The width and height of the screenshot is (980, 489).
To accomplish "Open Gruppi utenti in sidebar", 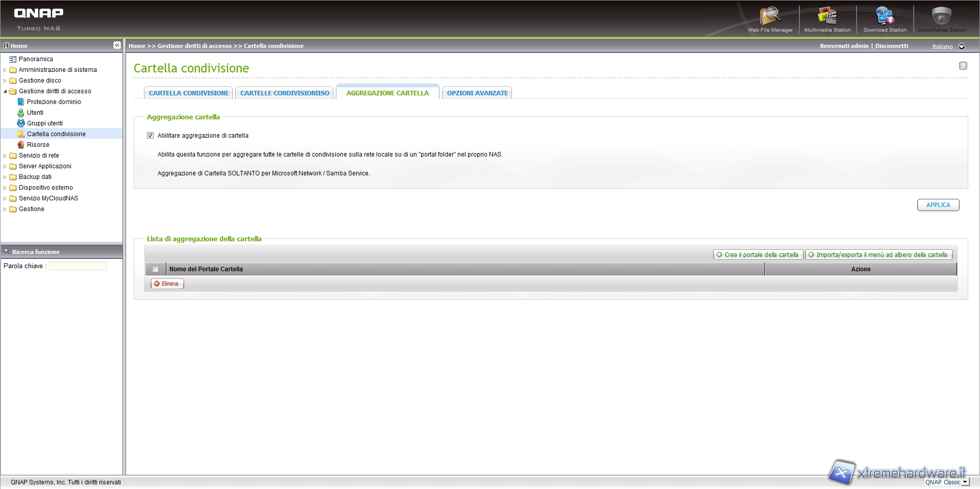I will pyautogui.click(x=45, y=123).
